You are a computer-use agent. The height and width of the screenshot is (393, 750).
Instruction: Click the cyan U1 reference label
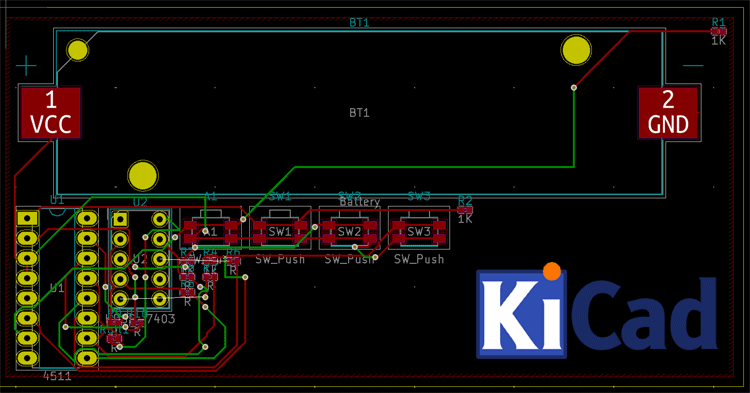(57, 200)
